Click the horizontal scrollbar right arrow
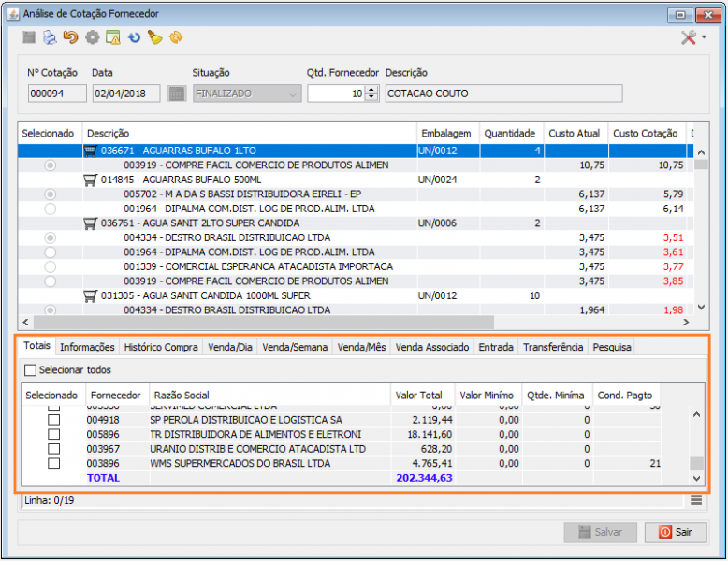The height and width of the screenshot is (561, 728). coord(686,322)
